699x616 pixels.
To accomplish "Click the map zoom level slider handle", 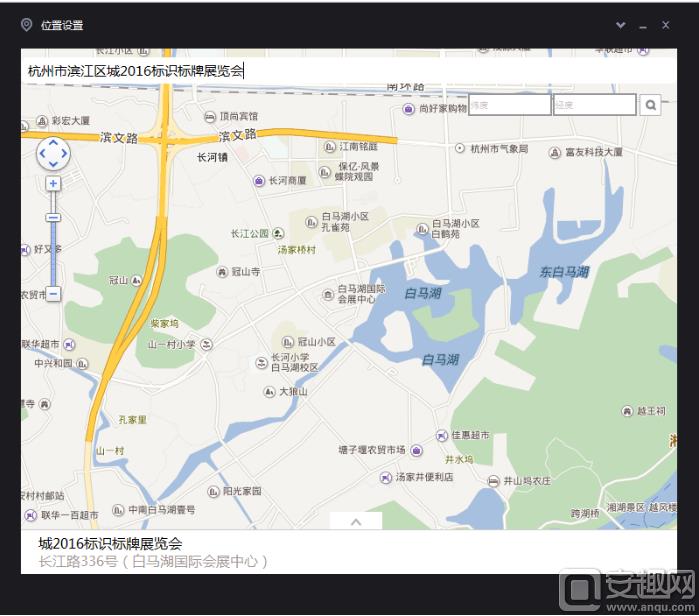I will click(x=53, y=217).
